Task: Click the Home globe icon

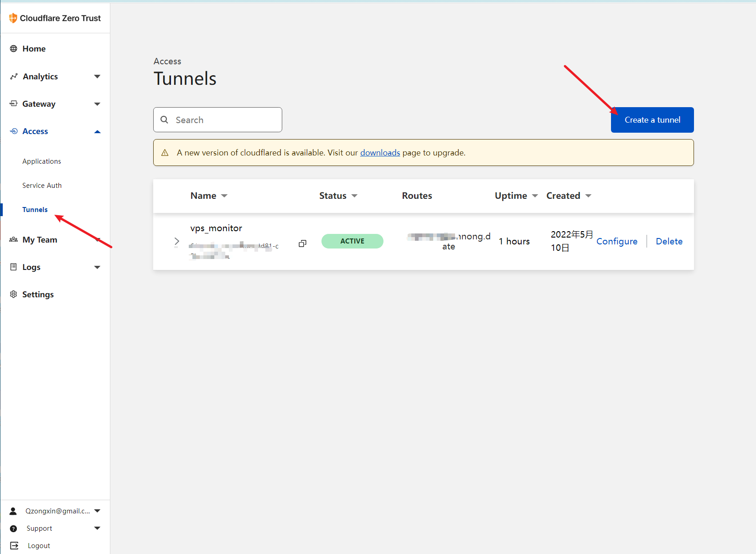Action: tap(14, 49)
